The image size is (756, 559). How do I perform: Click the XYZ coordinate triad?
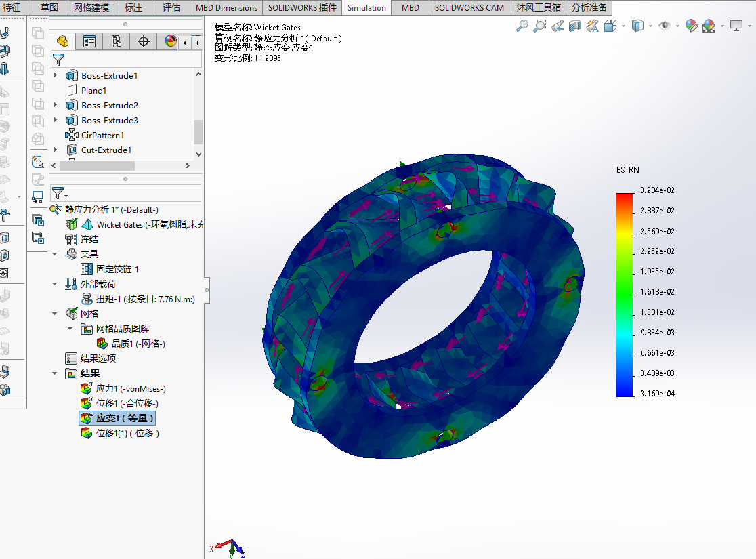click(x=228, y=548)
